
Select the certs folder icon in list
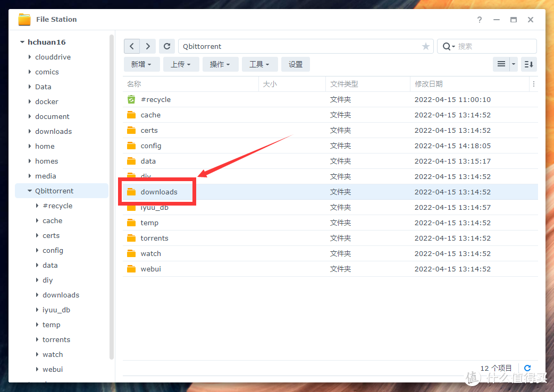(x=131, y=130)
